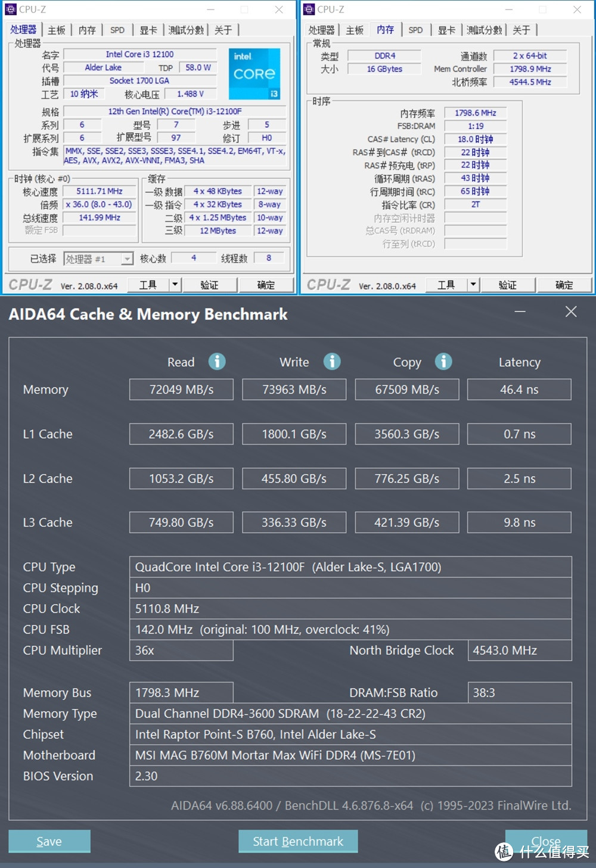Click the 验证 button in right CPU-Z
This screenshot has width=596, height=868.
pyautogui.click(x=507, y=285)
